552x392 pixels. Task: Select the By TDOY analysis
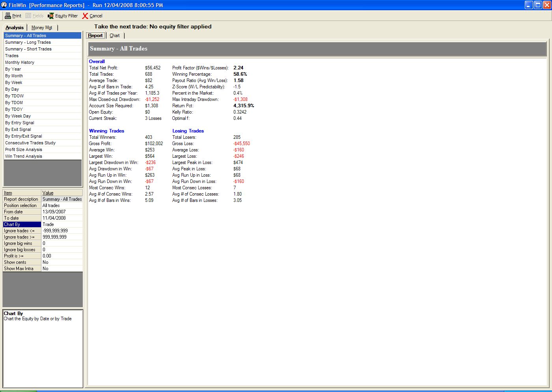(43, 109)
